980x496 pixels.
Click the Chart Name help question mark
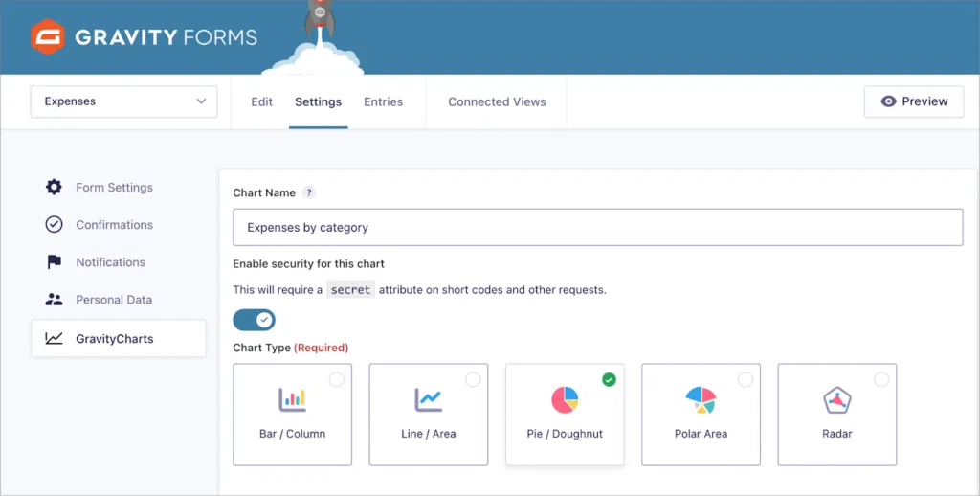click(x=309, y=192)
